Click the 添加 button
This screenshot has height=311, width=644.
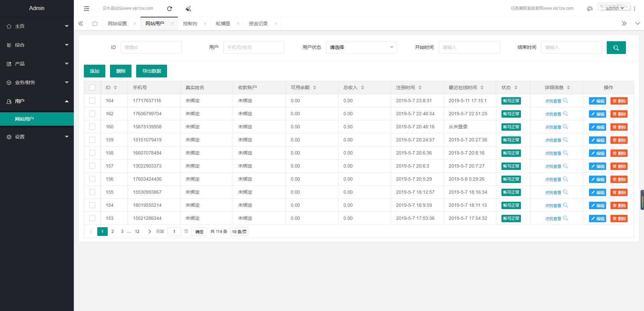[95, 71]
